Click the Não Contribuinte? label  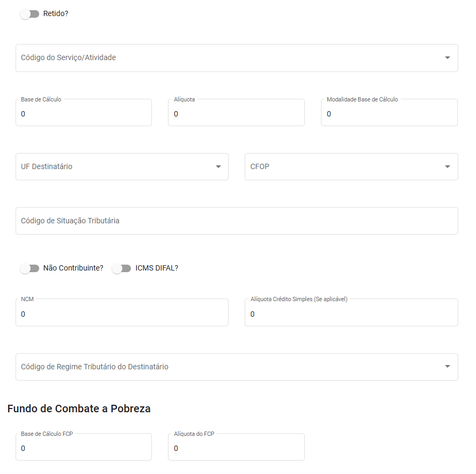pyautogui.click(x=73, y=268)
